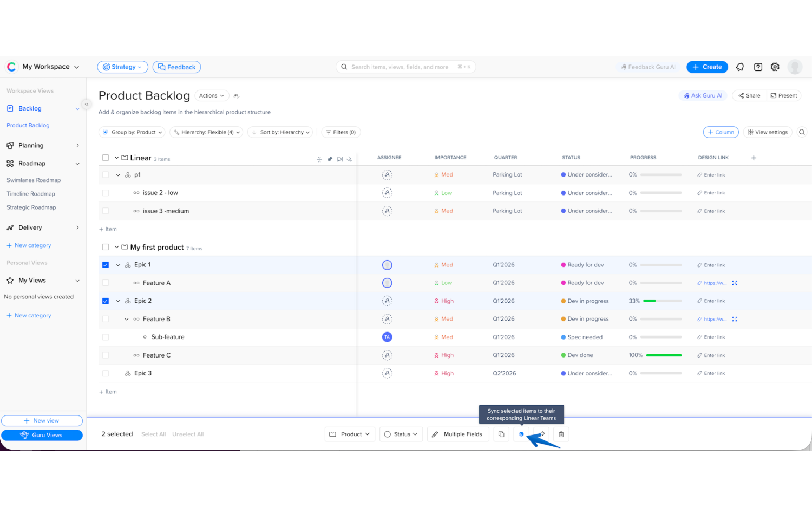Sync selected items to their Linear teams
Image resolution: width=812 pixels, height=520 pixels.
click(521, 434)
